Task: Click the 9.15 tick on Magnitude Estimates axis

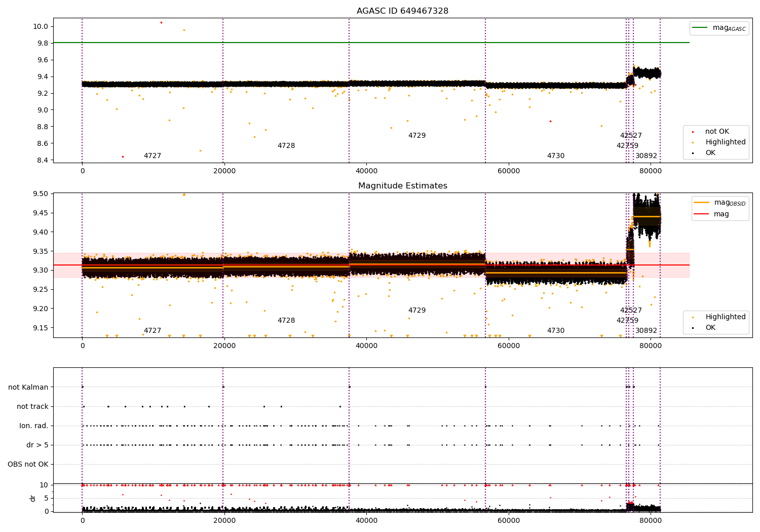Action: [x=41, y=328]
